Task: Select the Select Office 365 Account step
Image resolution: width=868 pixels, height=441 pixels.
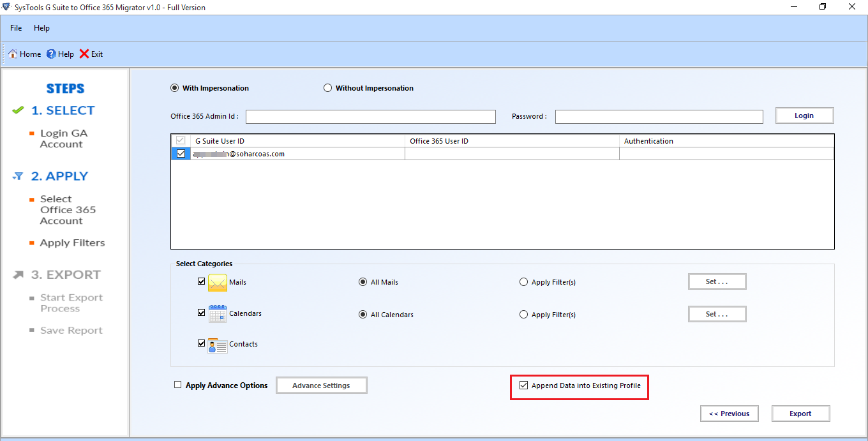Action: click(68, 210)
